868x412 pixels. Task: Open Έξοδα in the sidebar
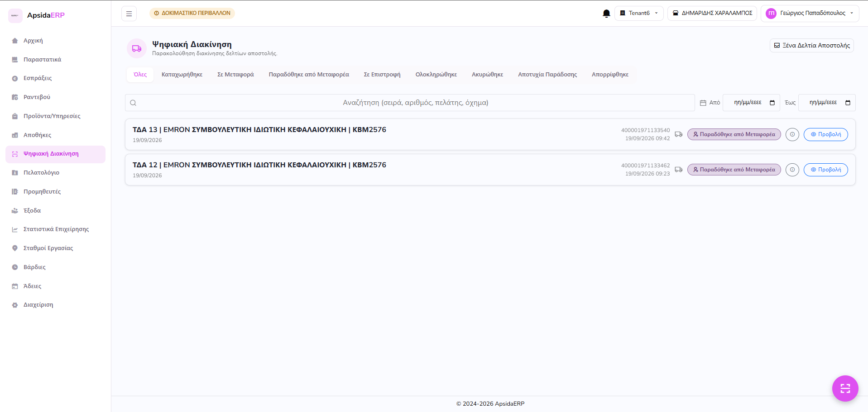(55, 211)
